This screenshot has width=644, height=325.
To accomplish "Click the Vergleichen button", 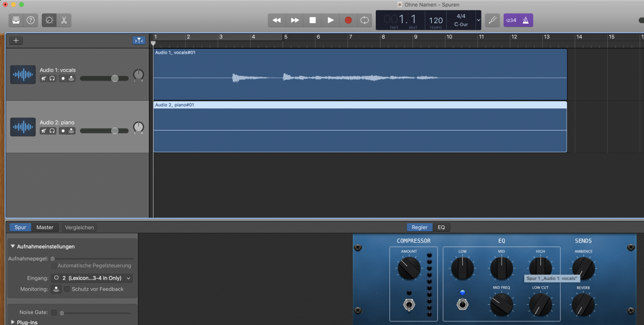I will pyautogui.click(x=79, y=227).
